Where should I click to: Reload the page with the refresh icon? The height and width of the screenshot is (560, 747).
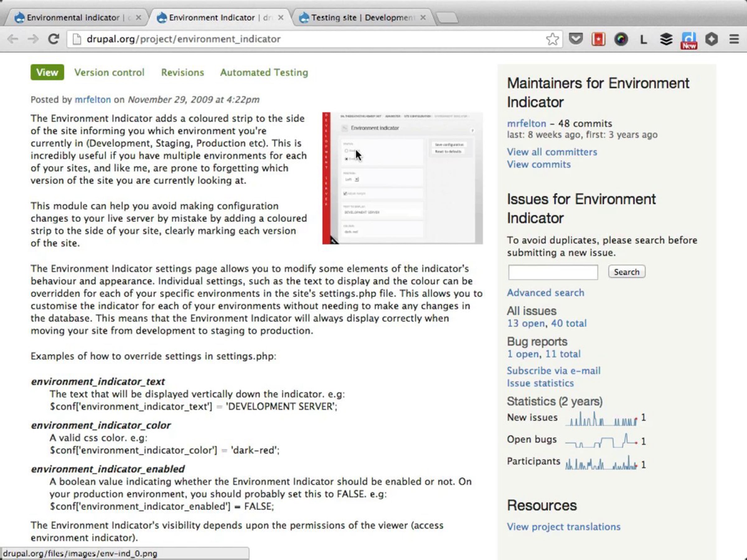(53, 39)
